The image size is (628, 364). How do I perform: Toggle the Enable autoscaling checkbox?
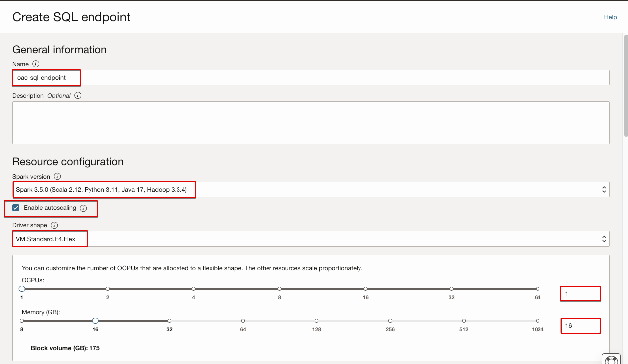click(x=16, y=208)
